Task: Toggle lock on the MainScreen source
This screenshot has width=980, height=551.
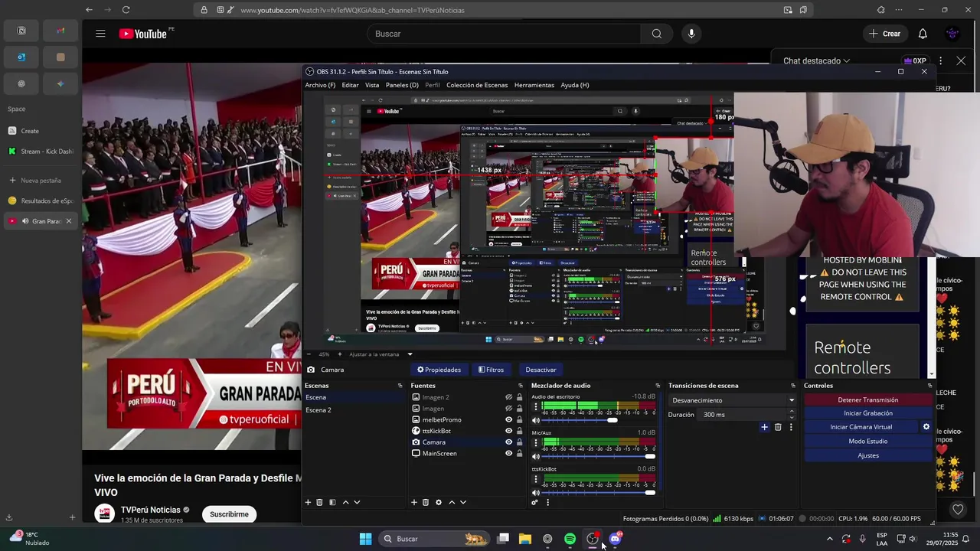Action: point(519,453)
